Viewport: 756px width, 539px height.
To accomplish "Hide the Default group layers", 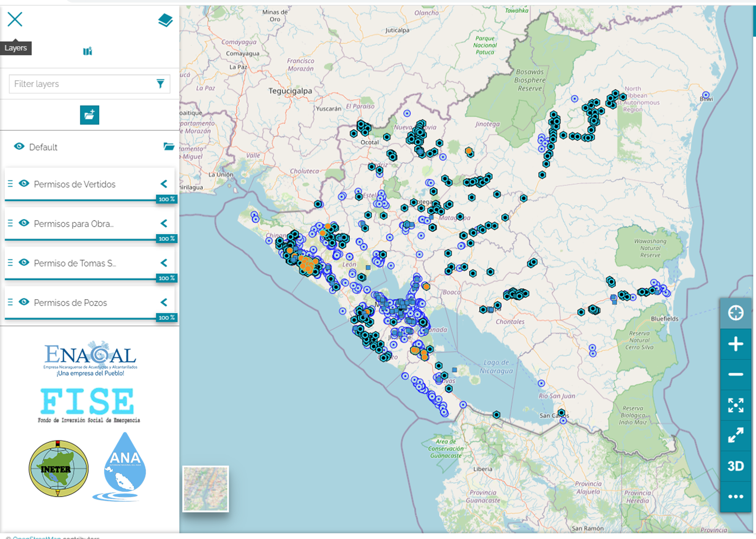I will click(x=19, y=147).
